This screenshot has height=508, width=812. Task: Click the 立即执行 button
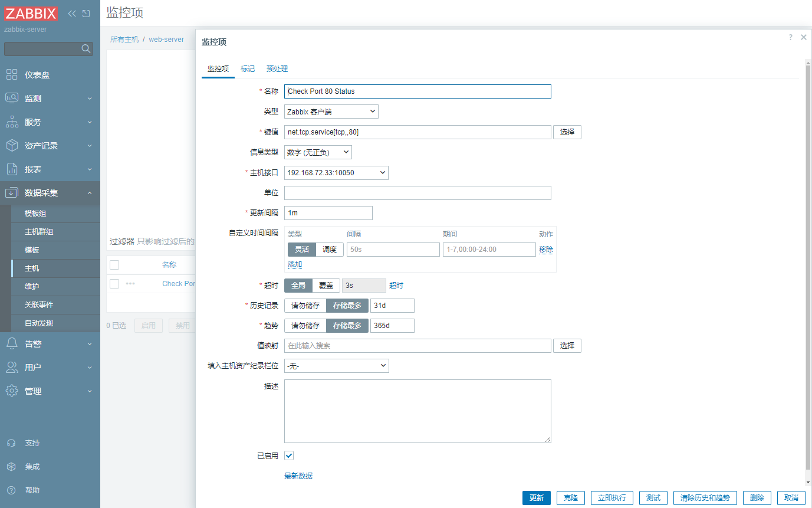[612, 498]
